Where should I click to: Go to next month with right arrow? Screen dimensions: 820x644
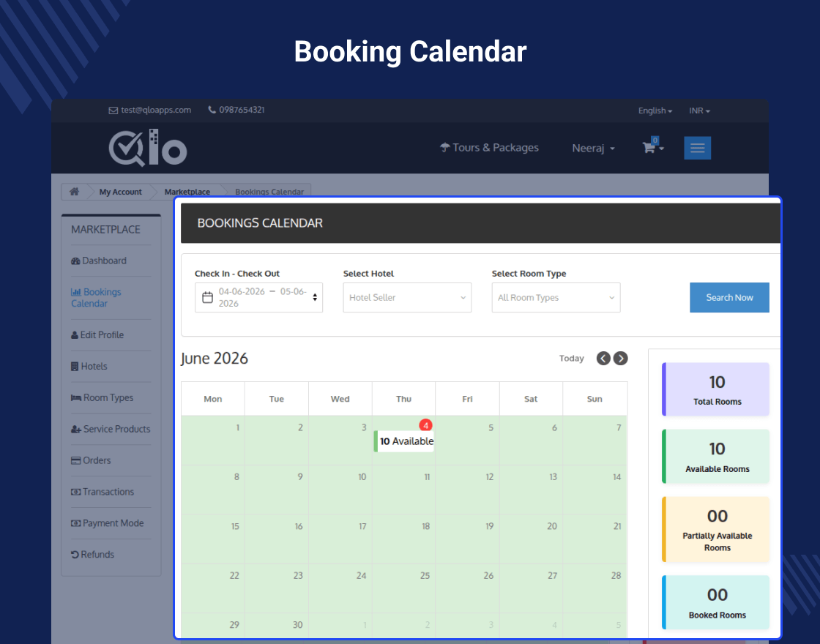point(621,359)
